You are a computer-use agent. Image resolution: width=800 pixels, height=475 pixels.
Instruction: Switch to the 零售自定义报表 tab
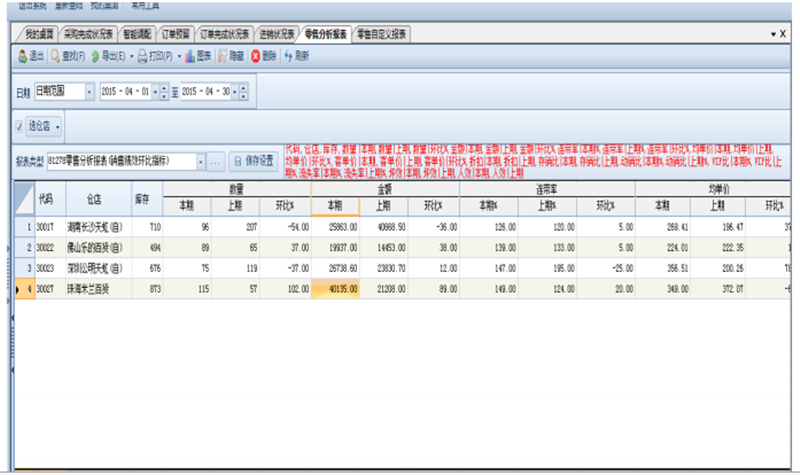point(382,34)
